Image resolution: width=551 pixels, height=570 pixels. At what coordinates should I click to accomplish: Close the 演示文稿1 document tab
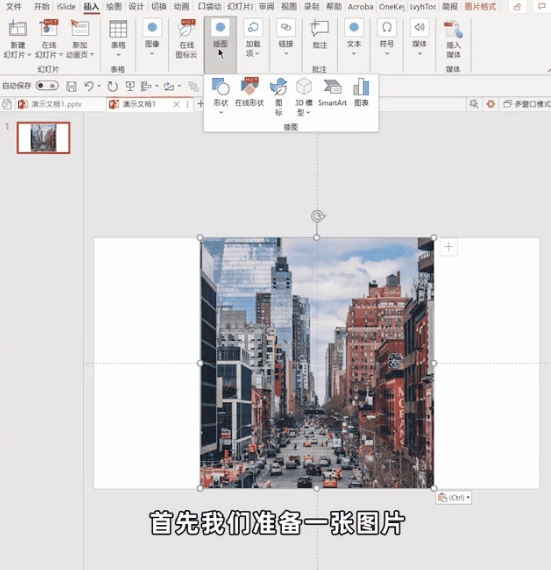click(x=176, y=104)
